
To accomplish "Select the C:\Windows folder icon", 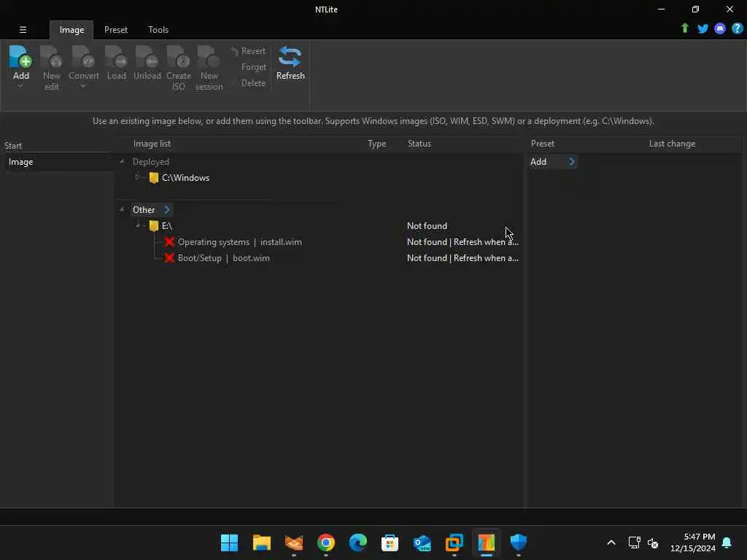I will pyautogui.click(x=153, y=178).
